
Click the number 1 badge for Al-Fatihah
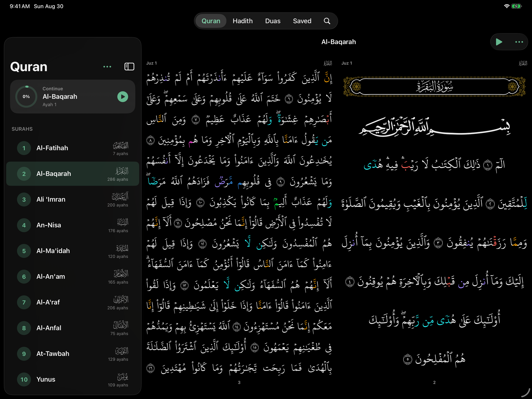pyautogui.click(x=24, y=148)
